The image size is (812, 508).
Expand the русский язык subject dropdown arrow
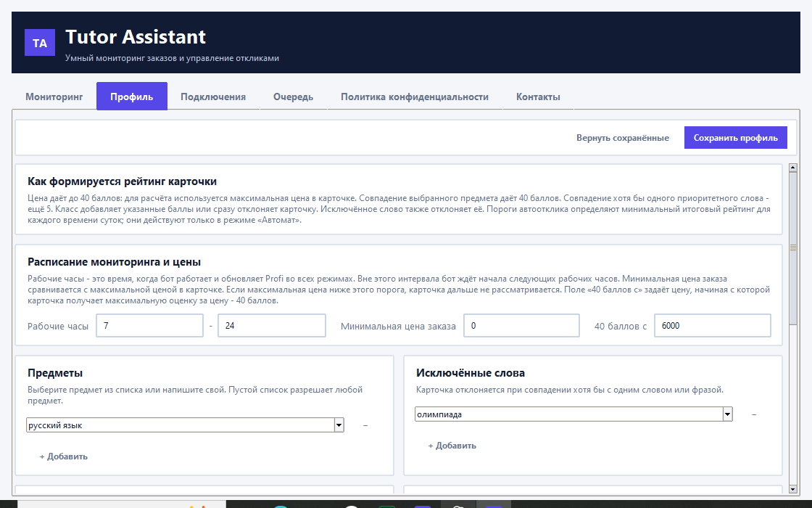339,425
